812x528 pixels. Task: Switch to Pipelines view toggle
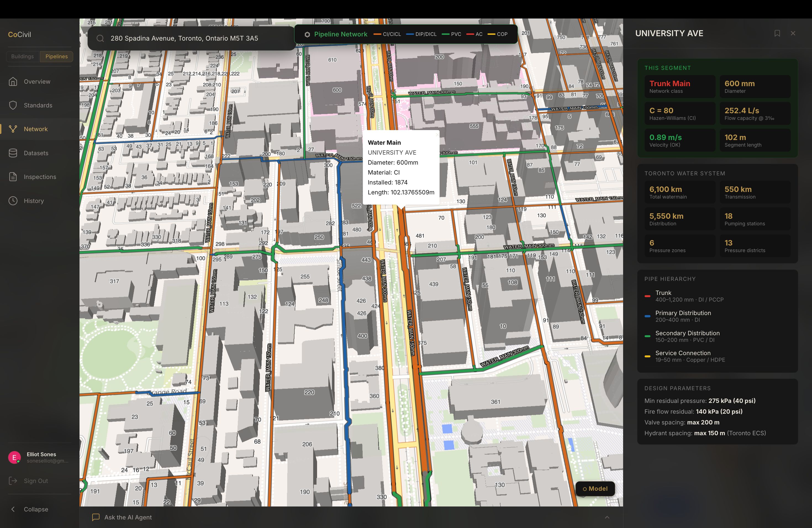click(x=56, y=56)
